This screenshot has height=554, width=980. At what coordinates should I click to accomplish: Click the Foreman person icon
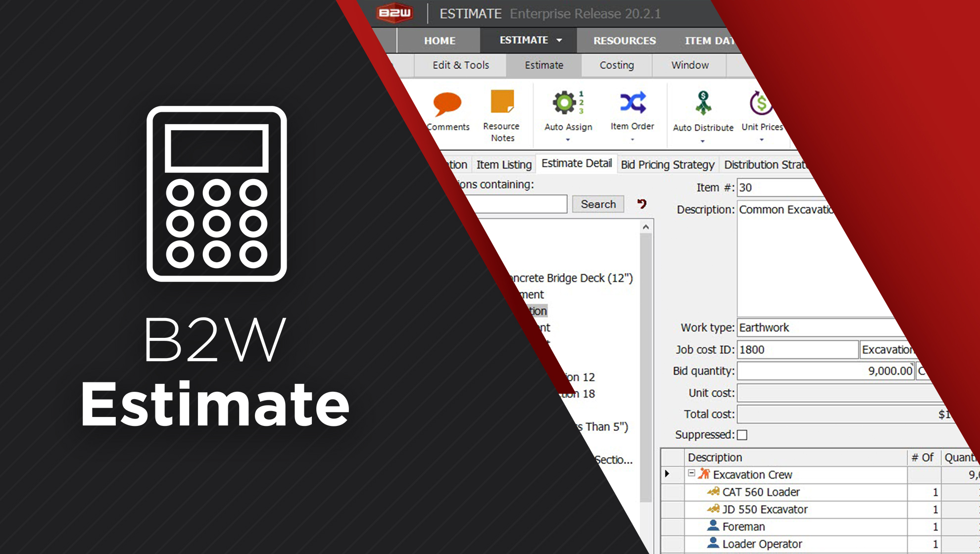point(713,526)
